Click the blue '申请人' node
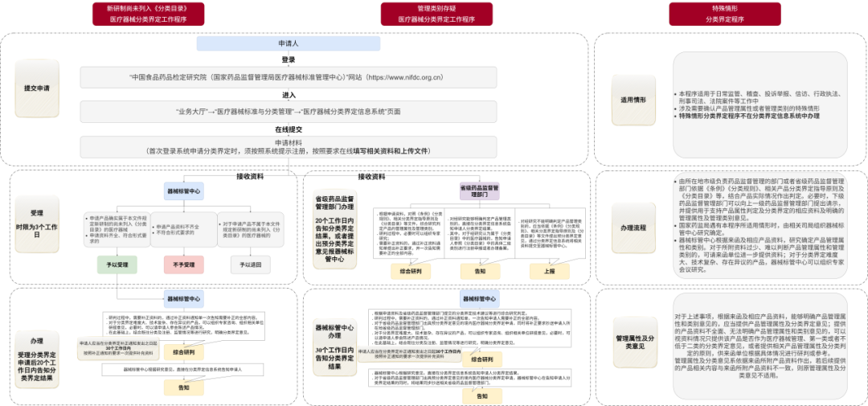This screenshot has height=406, width=868. point(288,43)
